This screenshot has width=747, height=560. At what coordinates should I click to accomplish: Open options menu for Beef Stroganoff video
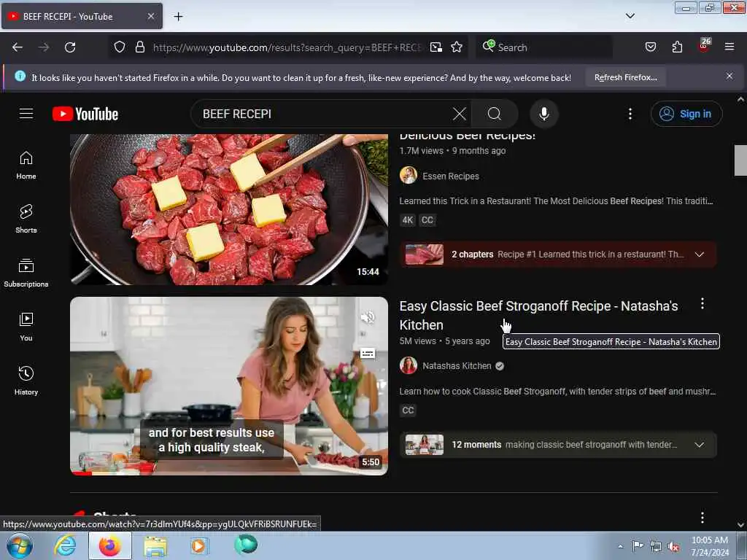703,304
